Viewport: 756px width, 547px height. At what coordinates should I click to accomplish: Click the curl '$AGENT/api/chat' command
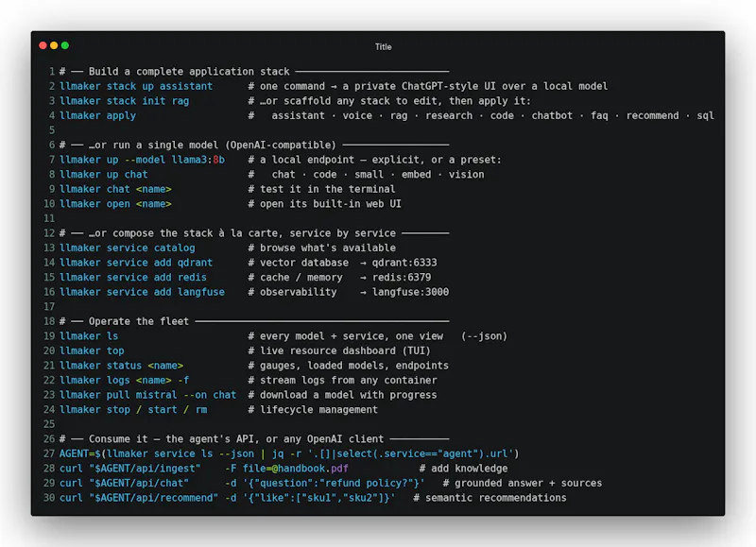(x=242, y=483)
